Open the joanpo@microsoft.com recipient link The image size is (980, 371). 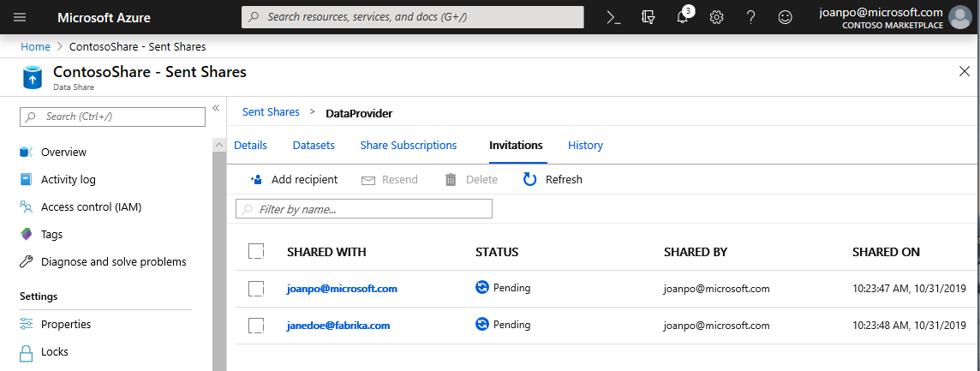[x=342, y=289]
